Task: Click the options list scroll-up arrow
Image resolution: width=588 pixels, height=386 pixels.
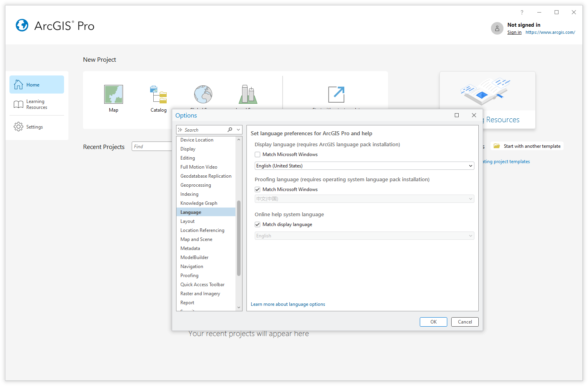Action: coord(239,140)
